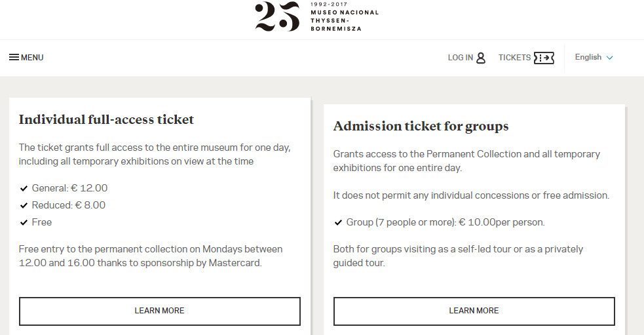
Task: Click the ticket icon in header
Action: point(544,58)
